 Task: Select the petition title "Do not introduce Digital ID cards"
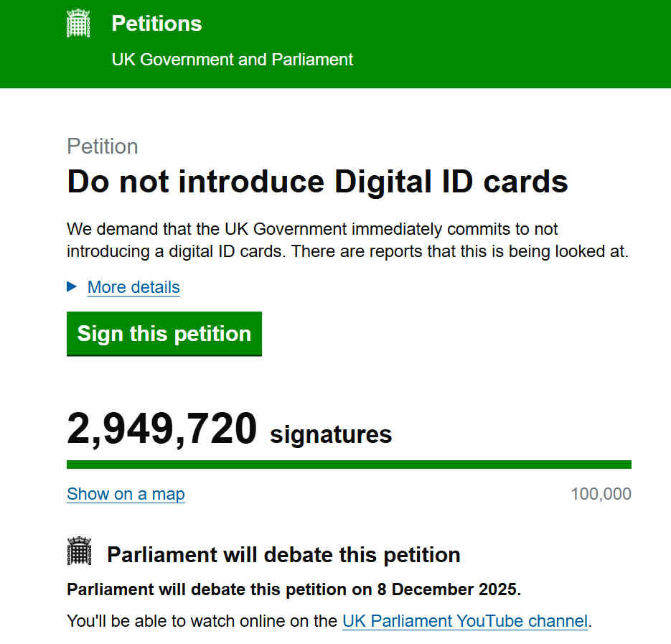316,182
